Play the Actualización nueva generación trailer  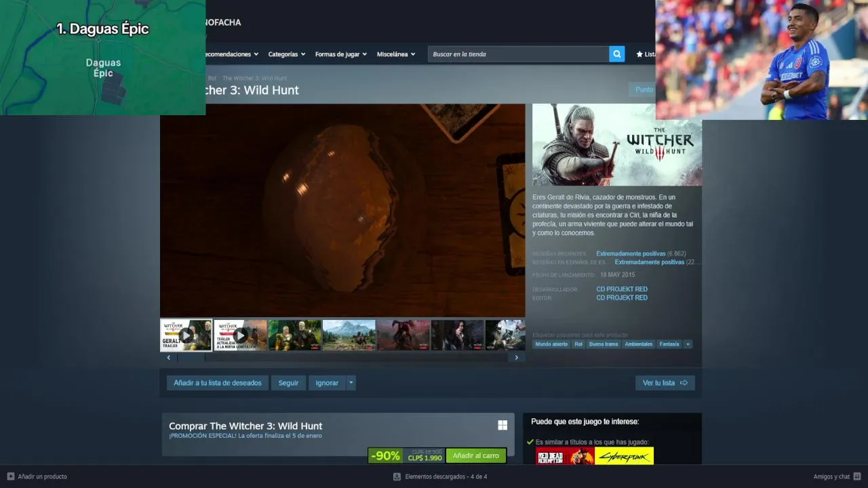point(241,335)
